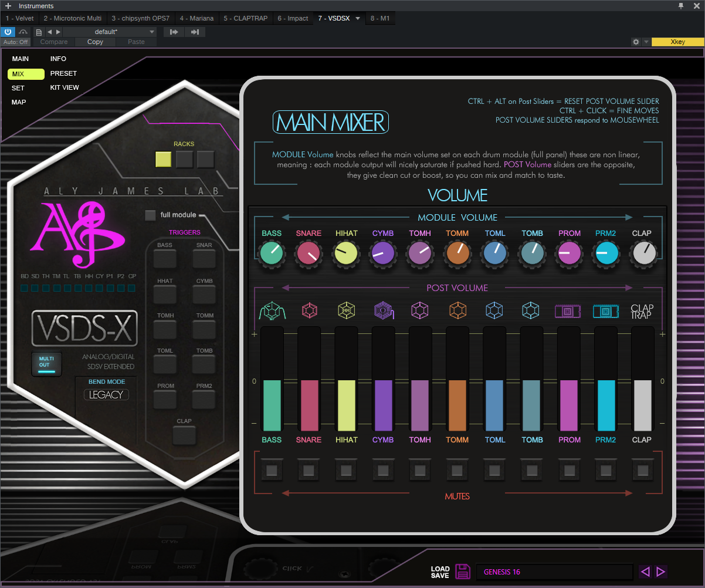Click the sidechain route-in arrow icon

174,32
